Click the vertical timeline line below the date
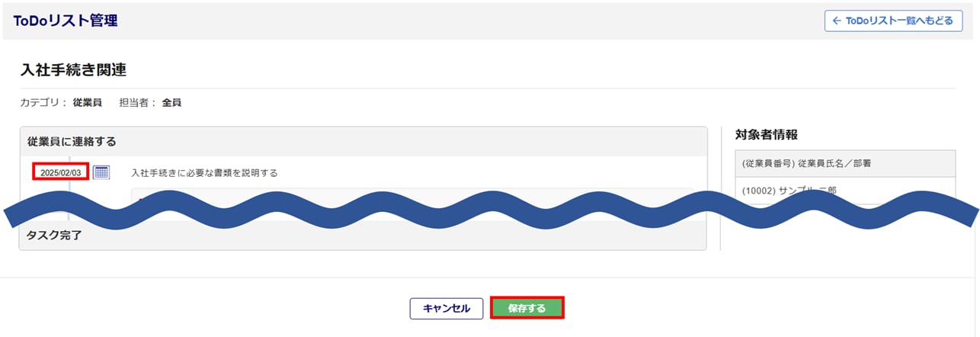 coord(69,189)
